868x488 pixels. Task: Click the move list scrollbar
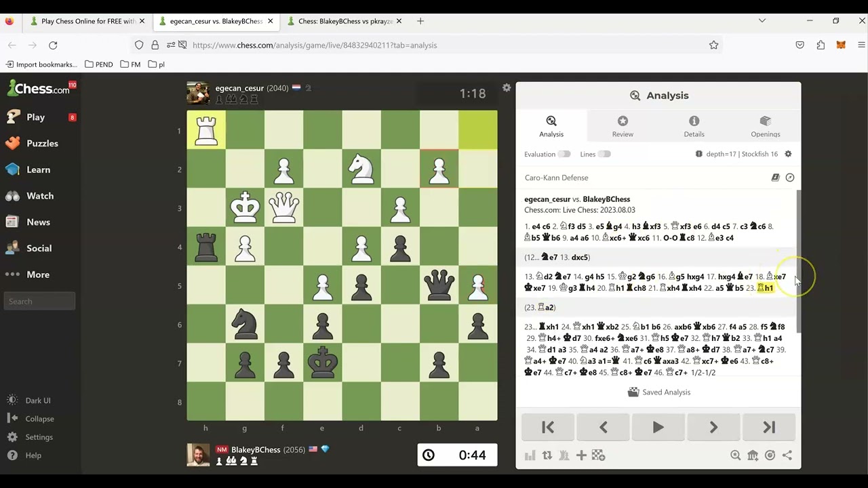tap(799, 261)
